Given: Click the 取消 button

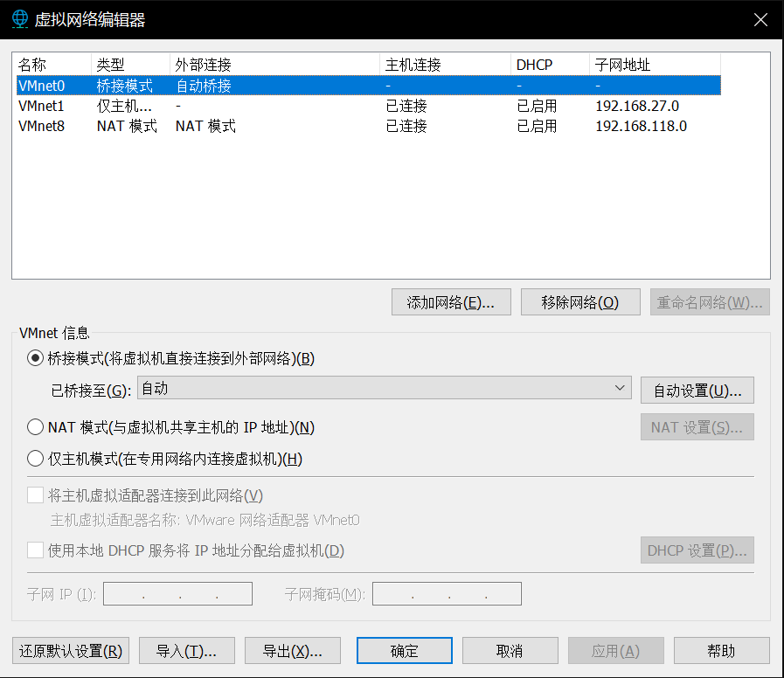Looking at the screenshot, I should [x=510, y=651].
